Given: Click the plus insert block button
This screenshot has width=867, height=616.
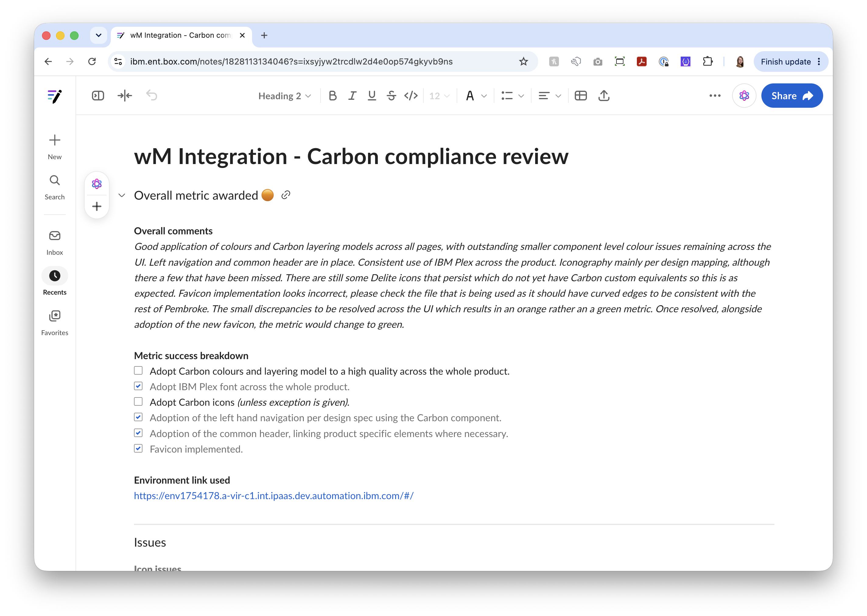Looking at the screenshot, I should [97, 206].
